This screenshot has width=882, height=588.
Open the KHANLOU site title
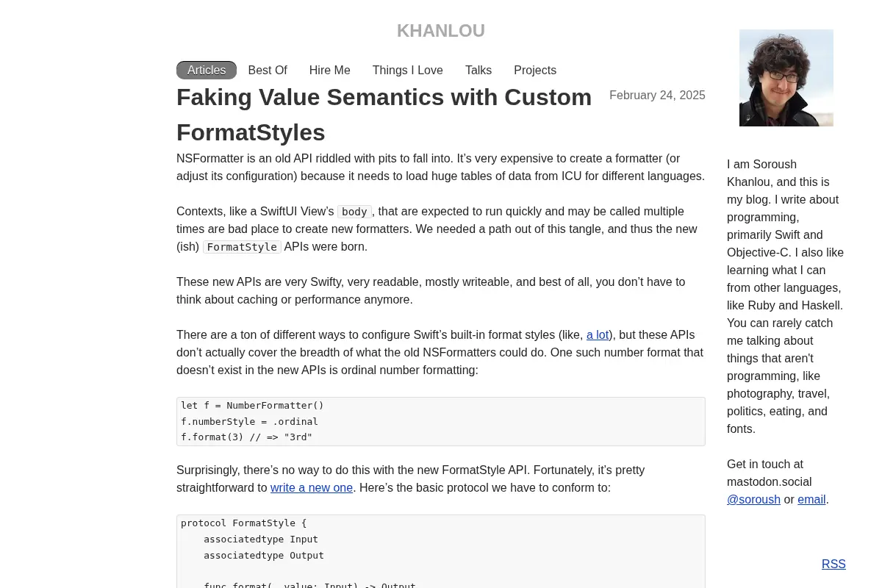pos(440,31)
